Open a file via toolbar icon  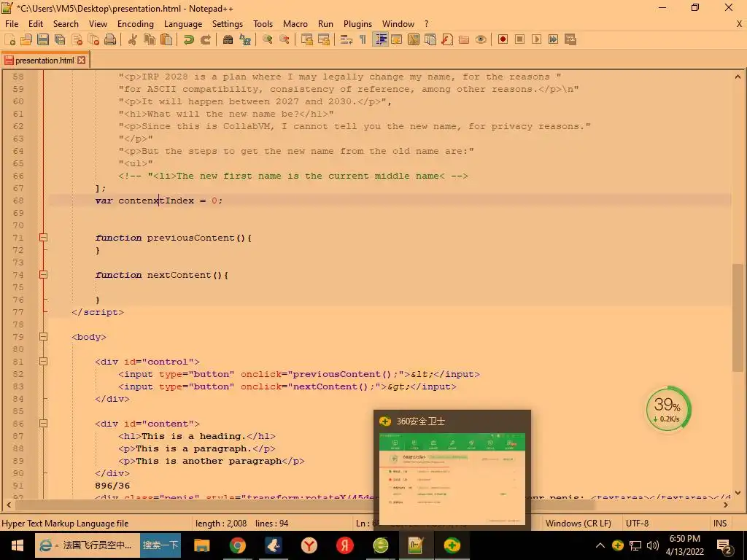click(26, 39)
